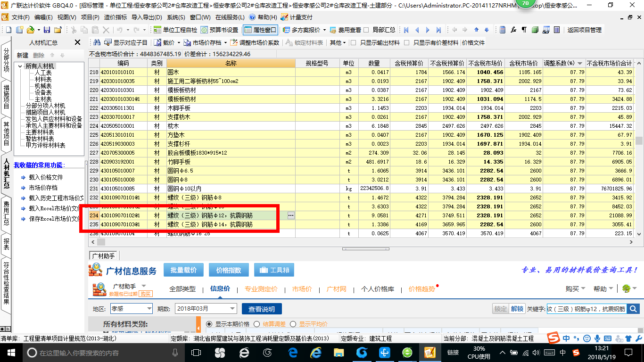
Task: Open the 期数 2018年03月 combo box
Action: (206, 309)
